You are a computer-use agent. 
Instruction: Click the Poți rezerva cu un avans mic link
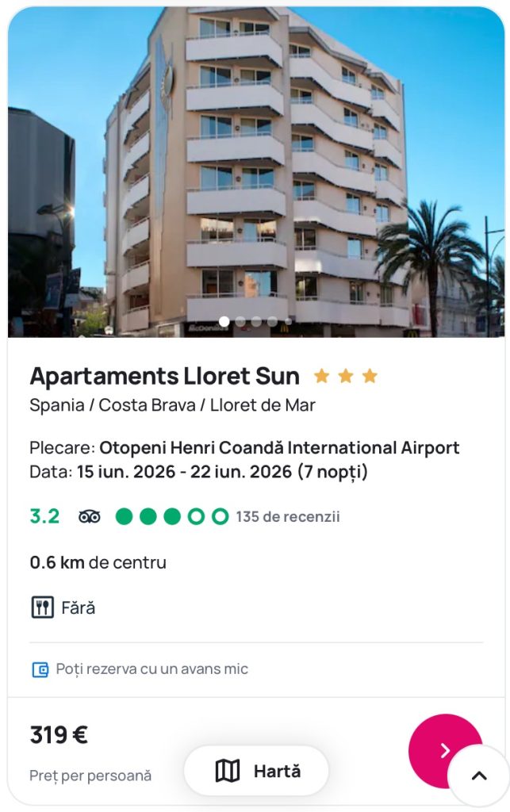point(151,669)
